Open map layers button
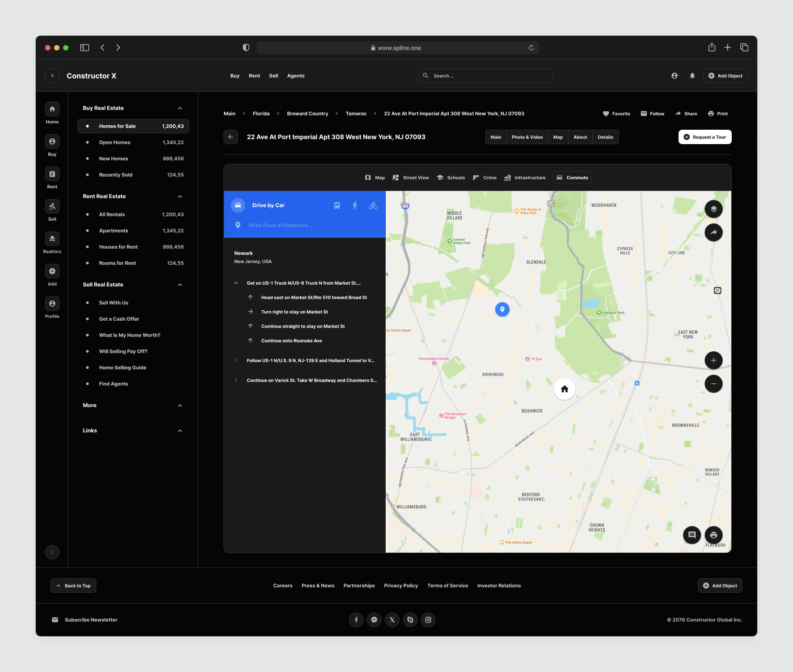793x672 pixels. [714, 209]
